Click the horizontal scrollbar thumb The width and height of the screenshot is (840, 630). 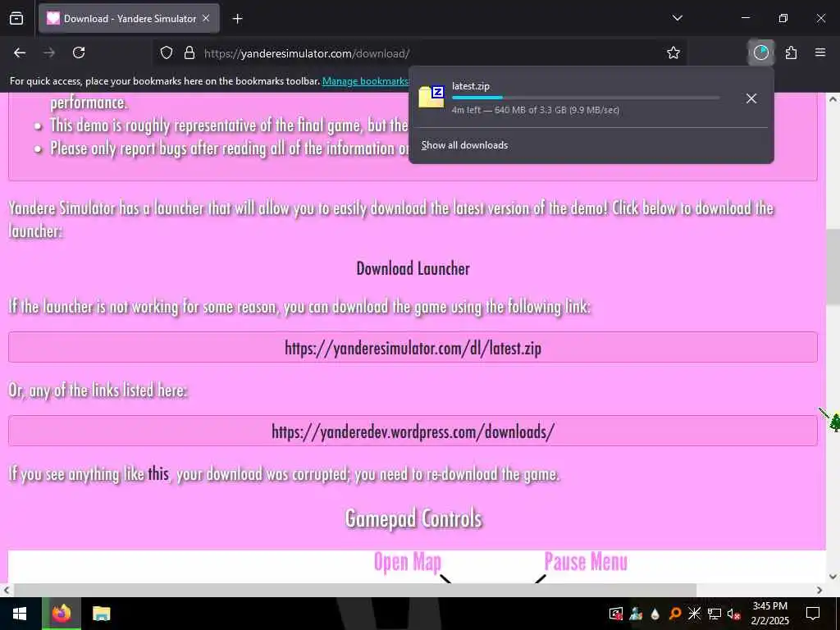(354, 590)
